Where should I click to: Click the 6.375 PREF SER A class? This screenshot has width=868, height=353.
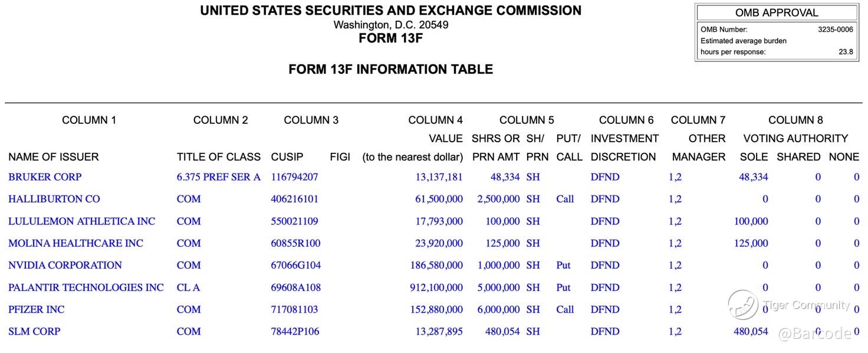point(218,177)
